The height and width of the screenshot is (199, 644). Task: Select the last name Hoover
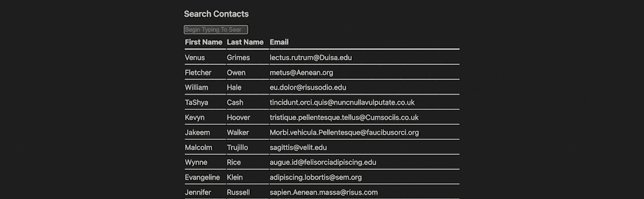(239, 118)
